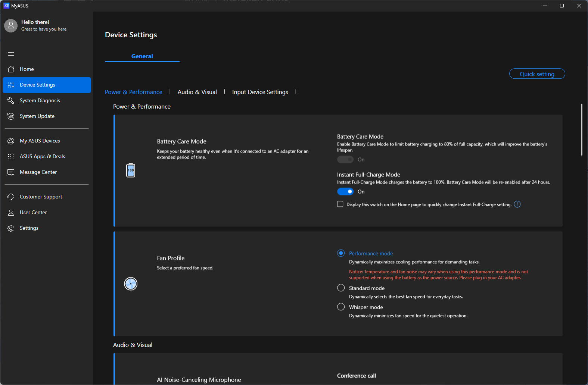Click the Settings gear icon in sidebar
Viewport: 588px width, 385px height.
point(11,228)
